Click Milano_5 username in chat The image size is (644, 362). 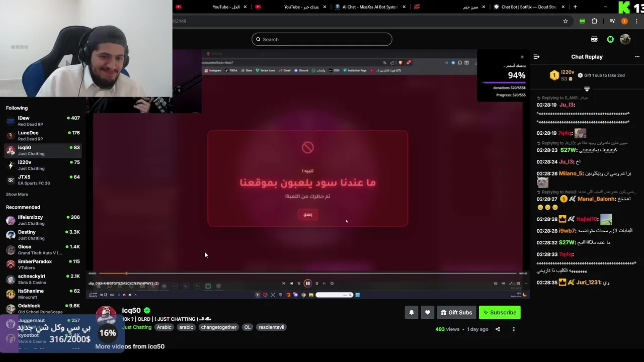click(571, 173)
